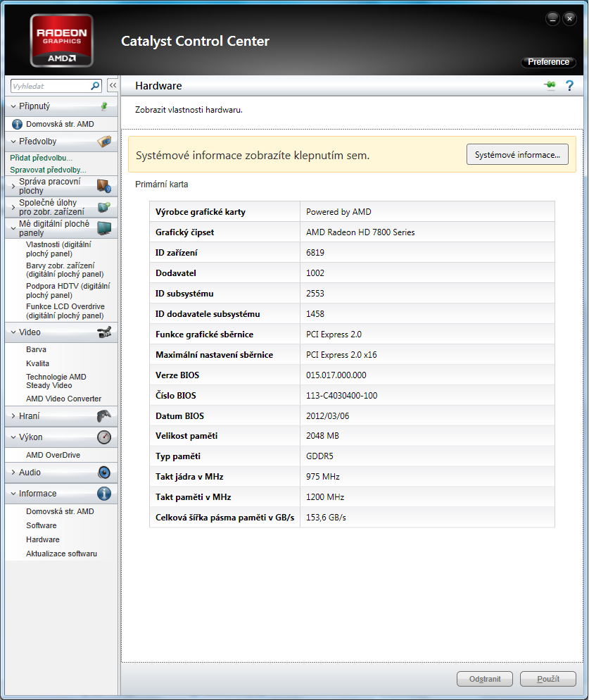Open Funkce LCD Overdrive (digitální plochý panel)
Image resolution: width=589 pixels, height=700 pixels.
pos(65,311)
